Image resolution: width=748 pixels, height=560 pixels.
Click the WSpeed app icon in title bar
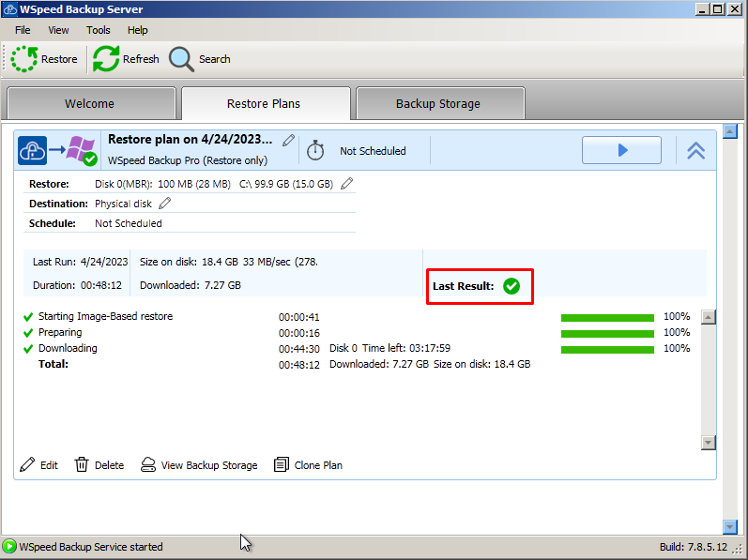(x=10, y=9)
